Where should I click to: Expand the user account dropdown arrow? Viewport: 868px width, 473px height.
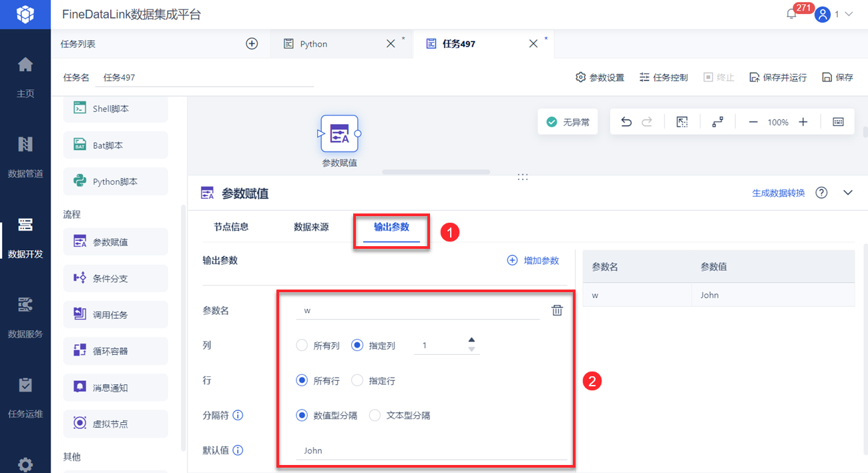(849, 14)
